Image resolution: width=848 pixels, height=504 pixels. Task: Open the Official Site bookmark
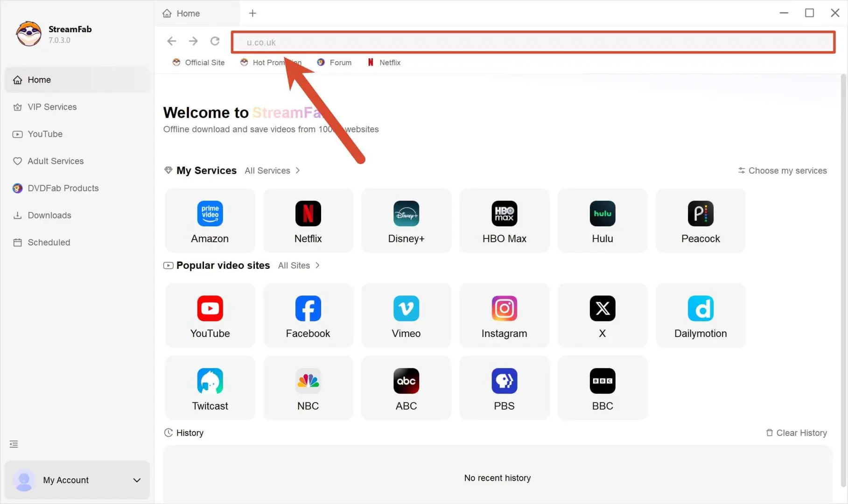(x=198, y=63)
